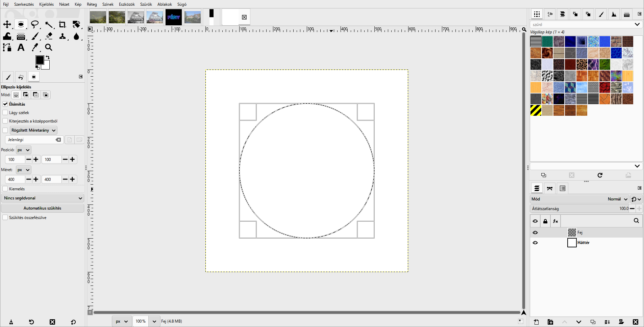Adjust the Átlátszatlanság opacity slider
Viewport: 644px width, 327px height.
coord(579,209)
